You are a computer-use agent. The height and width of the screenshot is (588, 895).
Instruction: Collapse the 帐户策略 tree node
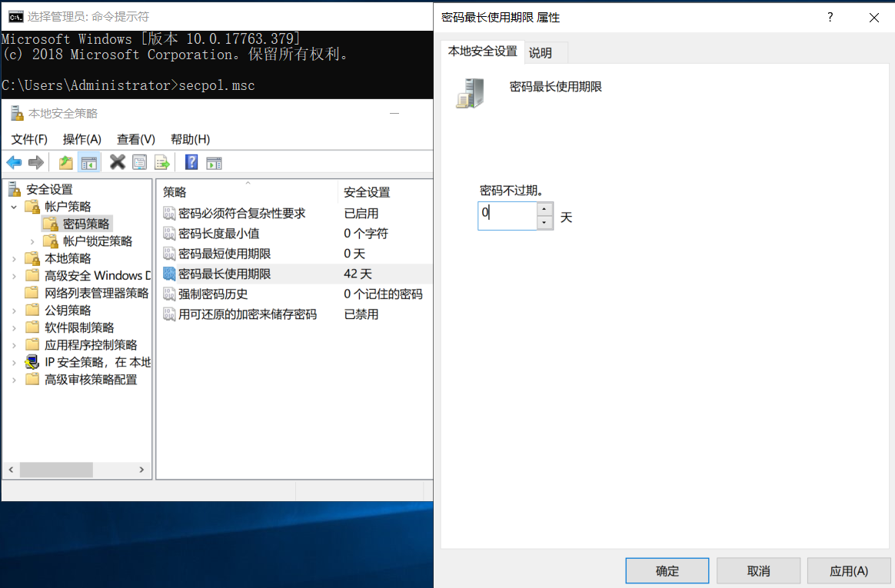click(15, 207)
